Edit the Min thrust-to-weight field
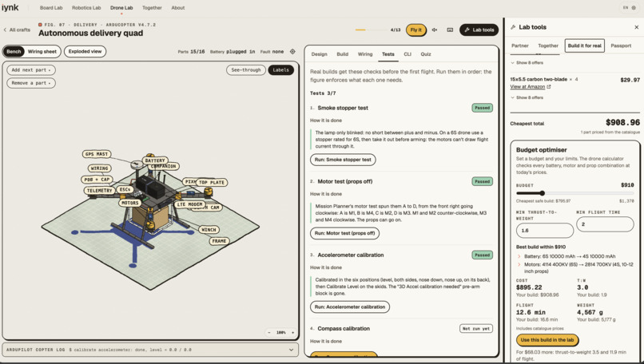This screenshot has width=644, height=364. [x=545, y=231]
